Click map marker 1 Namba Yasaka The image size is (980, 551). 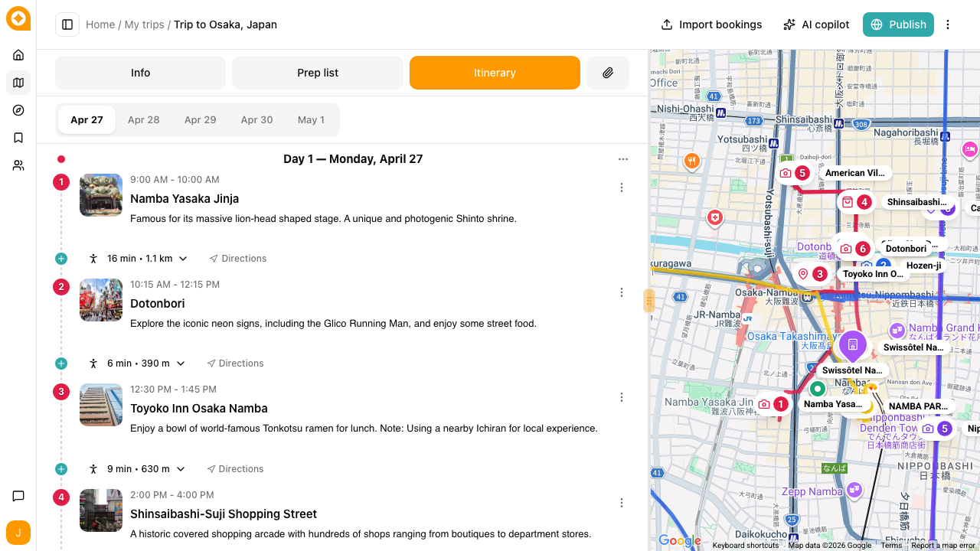click(772, 404)
